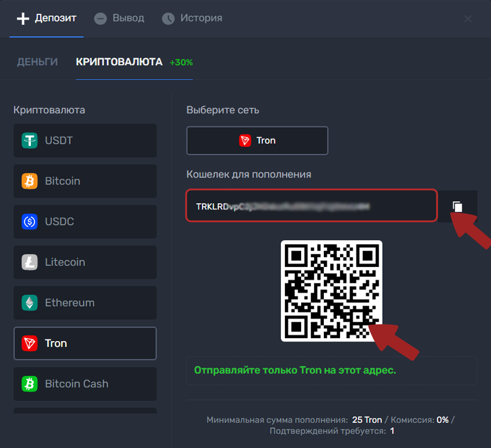Click the green Bitcoin Cash logo icon
The width and height of the screenshot is (491, 448).
30,384
